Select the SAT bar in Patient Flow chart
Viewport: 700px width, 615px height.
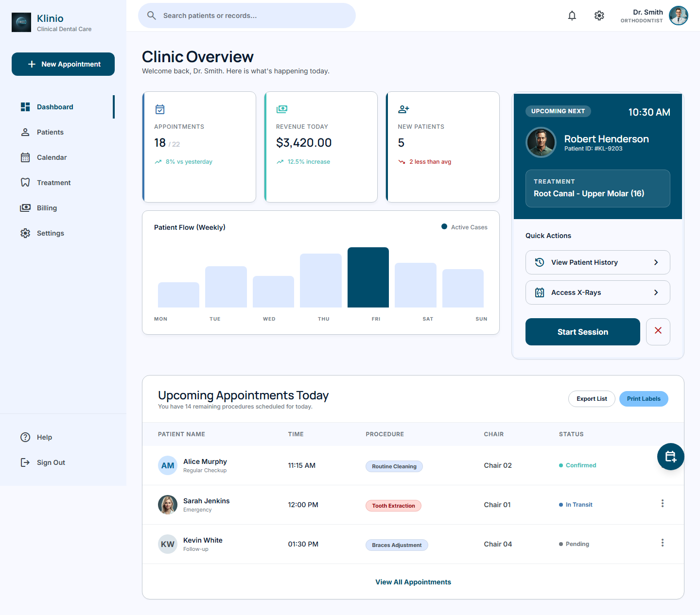point(416,285)
